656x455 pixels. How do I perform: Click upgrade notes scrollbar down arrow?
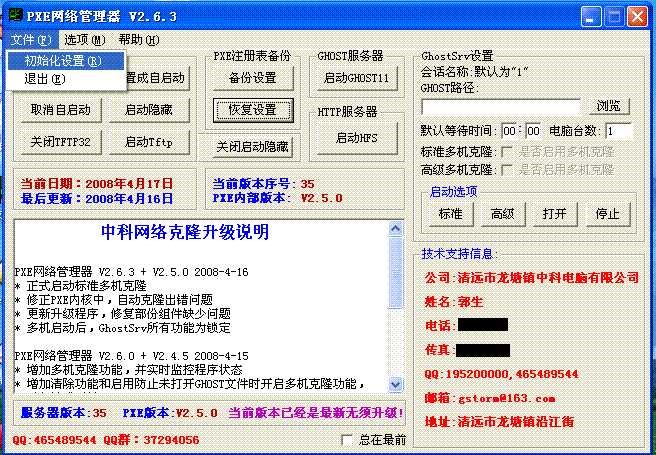click(395, 384)
